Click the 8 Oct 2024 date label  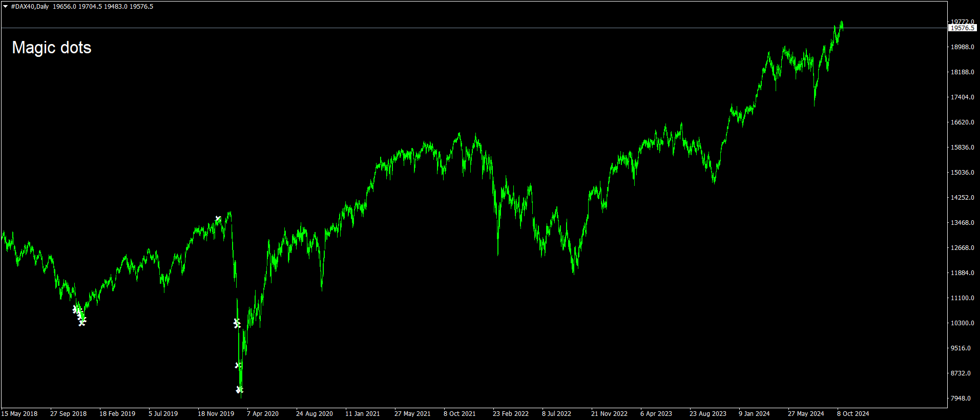coord(853,414)
